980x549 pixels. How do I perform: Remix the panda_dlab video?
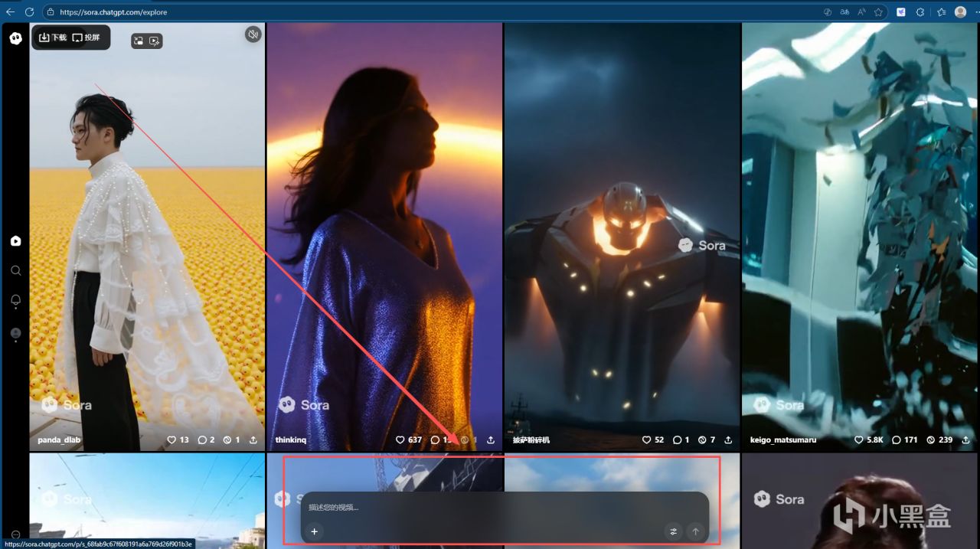[x=231, y=440]
